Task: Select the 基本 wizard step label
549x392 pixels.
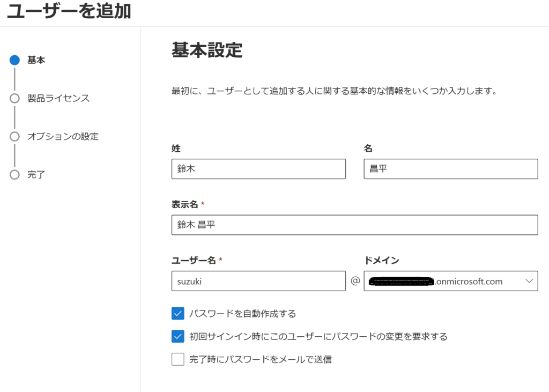Action: click(x=36, y=60)
